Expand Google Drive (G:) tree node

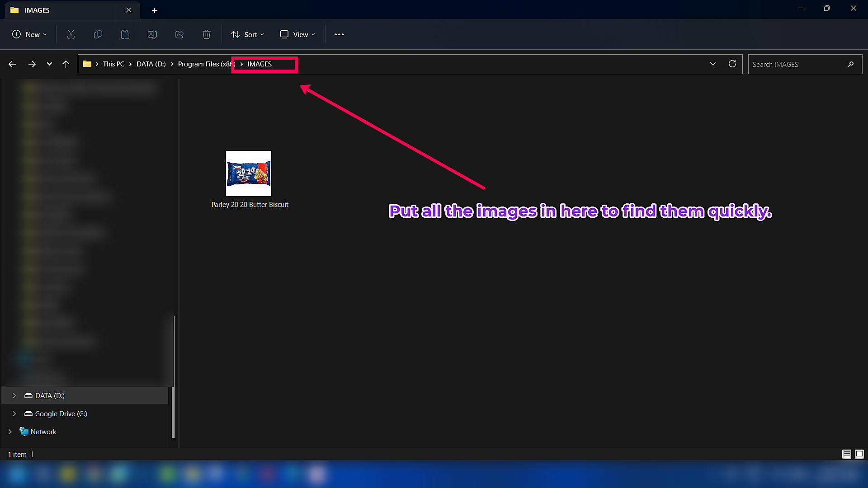(14, 413)
